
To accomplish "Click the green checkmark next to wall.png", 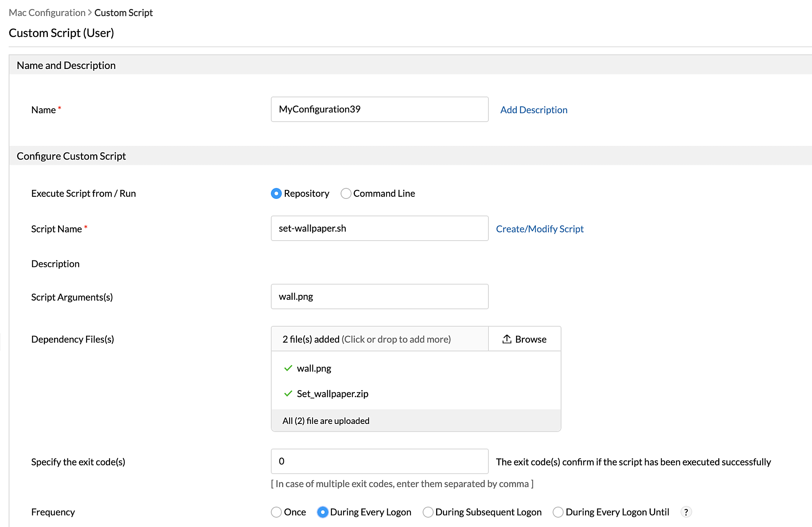I will (288, 368).
